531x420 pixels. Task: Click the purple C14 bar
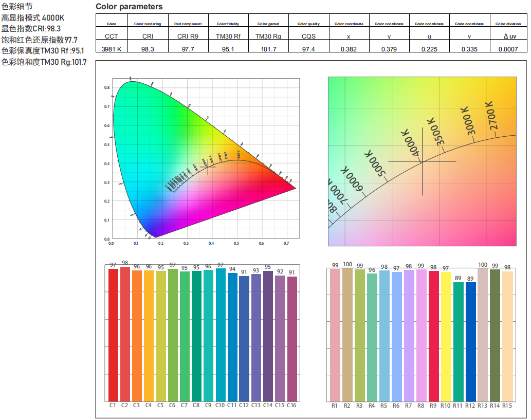(268, 336)
